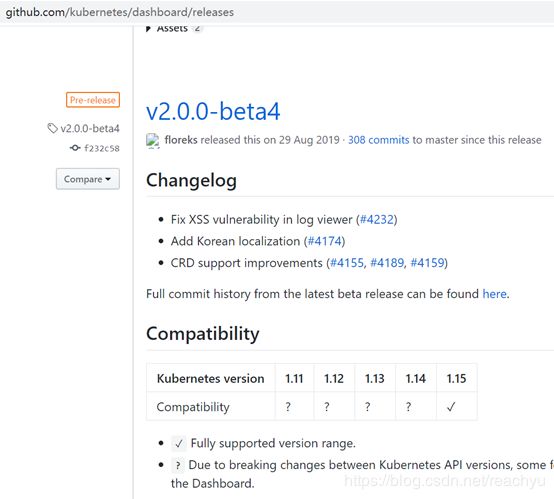Click the floreks avatar image
Screen dimensions: 554x499
pos(153,141)
